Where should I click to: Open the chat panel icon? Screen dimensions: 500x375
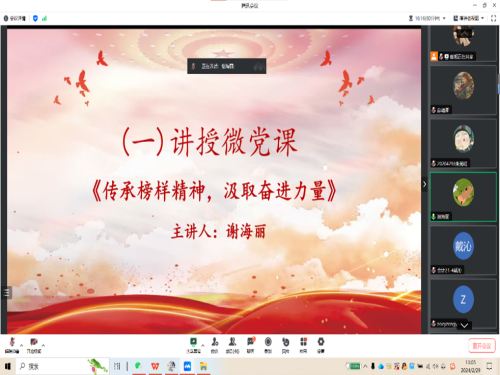point(251,345)
